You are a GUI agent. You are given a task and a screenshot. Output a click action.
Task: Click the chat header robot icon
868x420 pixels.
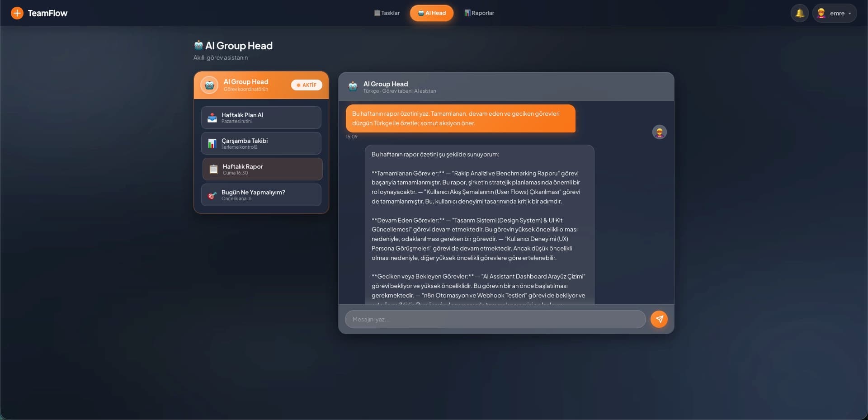coord(353,87)
